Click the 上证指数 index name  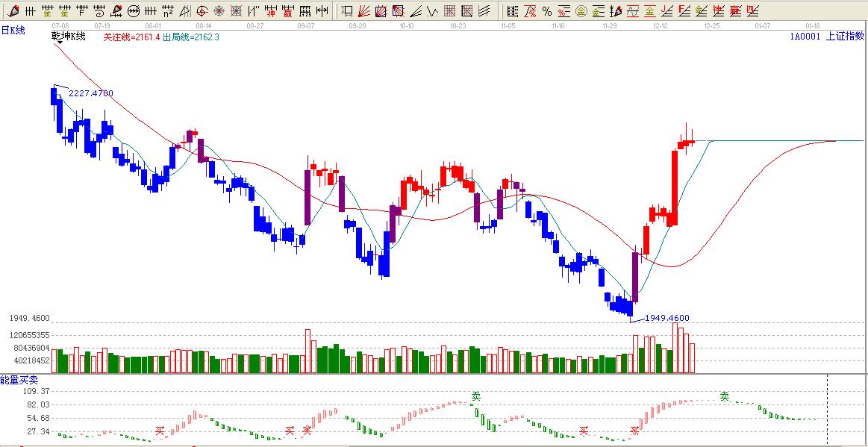[844, 36]
